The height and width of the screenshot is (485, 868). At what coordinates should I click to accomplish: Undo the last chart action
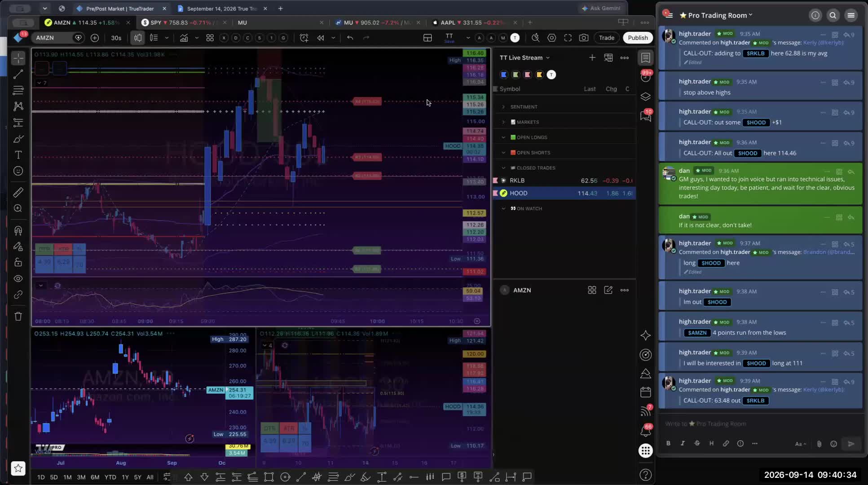click(350, 38)
